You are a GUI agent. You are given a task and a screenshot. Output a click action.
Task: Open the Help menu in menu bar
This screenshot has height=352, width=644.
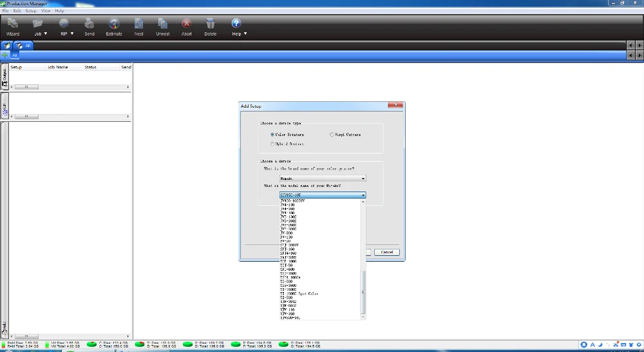tap(59, 11)
